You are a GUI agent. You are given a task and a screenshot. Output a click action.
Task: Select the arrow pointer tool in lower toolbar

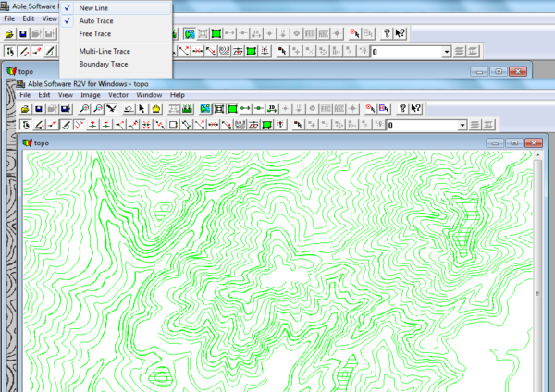[142, 109]
